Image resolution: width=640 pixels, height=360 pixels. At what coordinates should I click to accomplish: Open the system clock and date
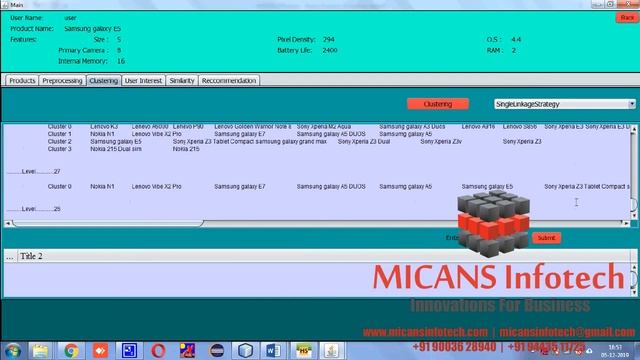coord(615,351)
